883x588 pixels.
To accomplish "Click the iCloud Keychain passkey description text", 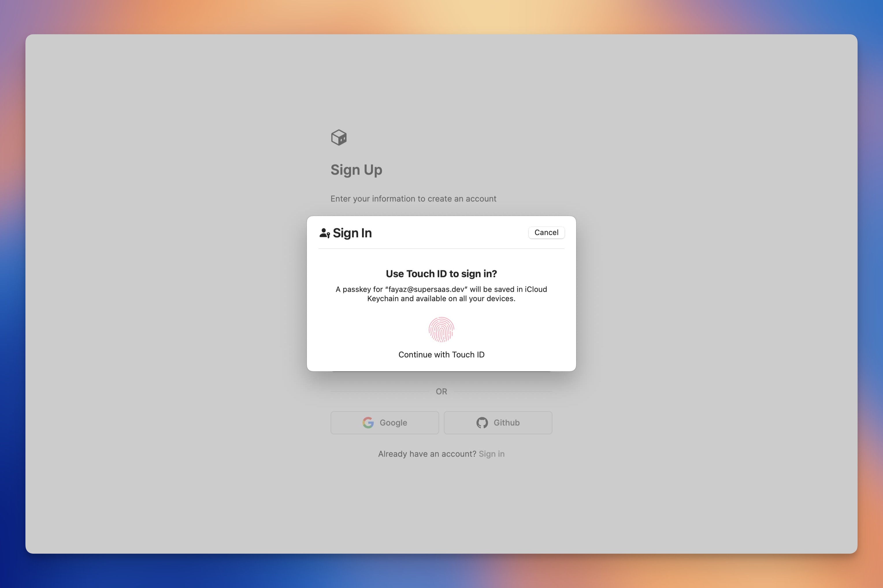I will 441,298.
